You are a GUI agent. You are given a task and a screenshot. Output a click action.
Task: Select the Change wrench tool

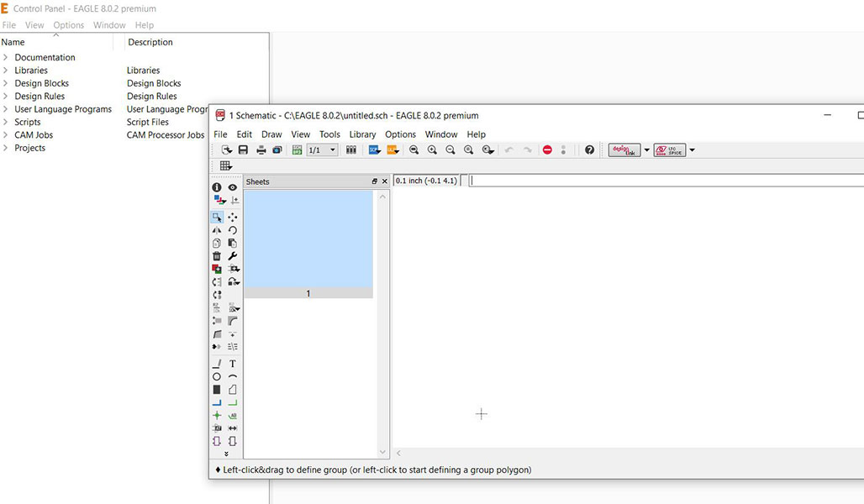(x=233, y=256)
